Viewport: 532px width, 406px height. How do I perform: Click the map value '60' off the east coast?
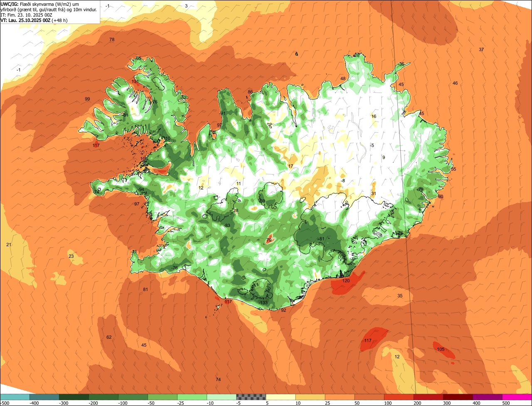click(x=441, y=196)
